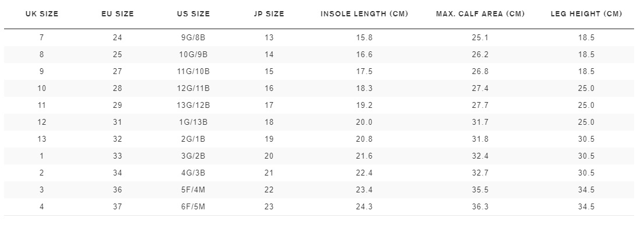Select JP size 20 cell
This screenshot has width=644, height=242.
[269, 156]
